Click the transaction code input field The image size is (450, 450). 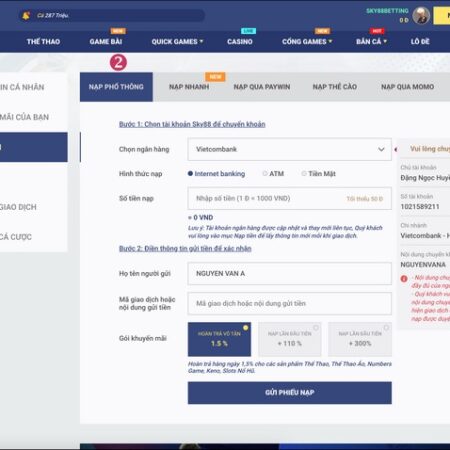(290, 303)
